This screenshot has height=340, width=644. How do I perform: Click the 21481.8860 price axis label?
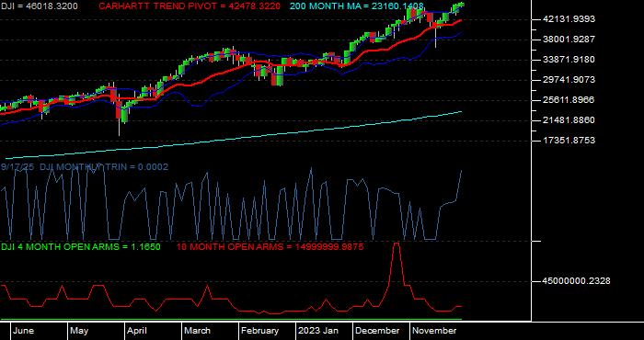pyautogui.click(x=569, y=120)
